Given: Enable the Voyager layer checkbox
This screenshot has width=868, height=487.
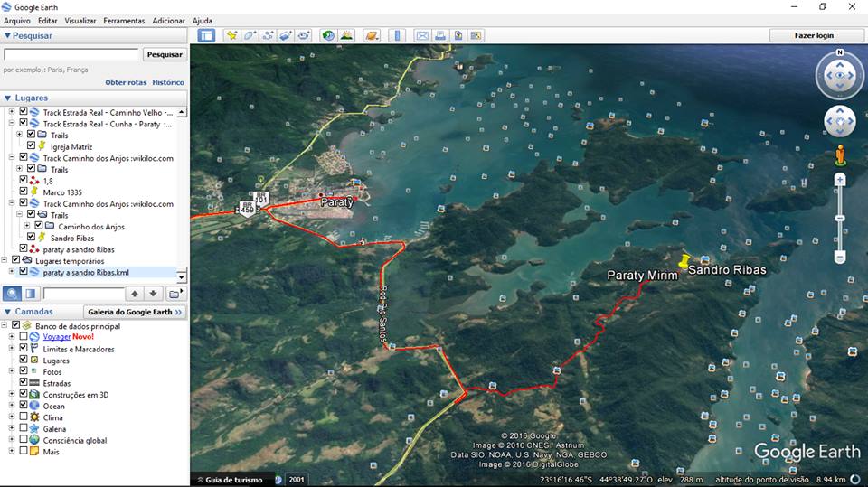Looking at the screenshot, I should pyautogui.click(x=24, y=336).
